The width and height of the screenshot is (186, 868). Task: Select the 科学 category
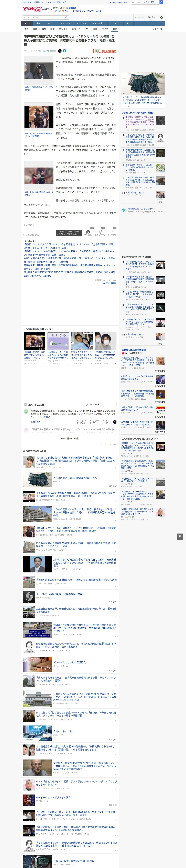[x=95, y=29]
